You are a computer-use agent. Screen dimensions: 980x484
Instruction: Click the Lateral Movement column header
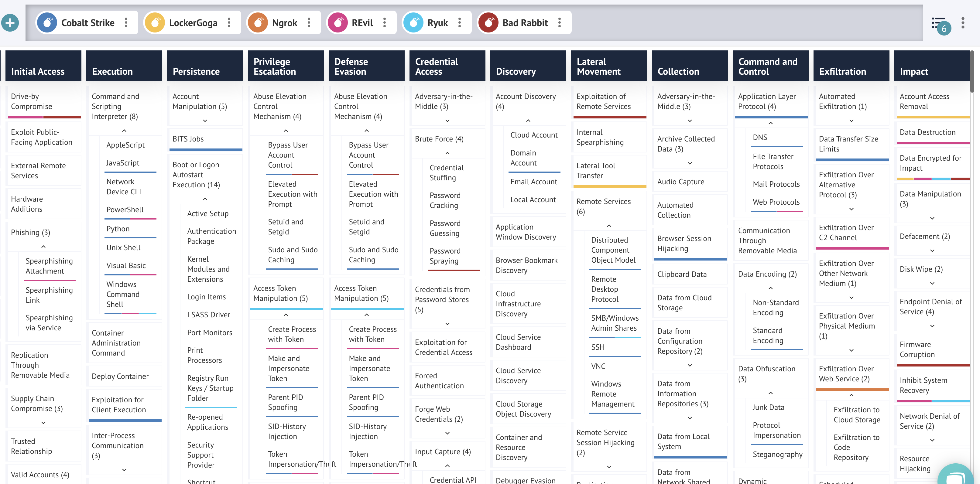click(x=609, y=66)
